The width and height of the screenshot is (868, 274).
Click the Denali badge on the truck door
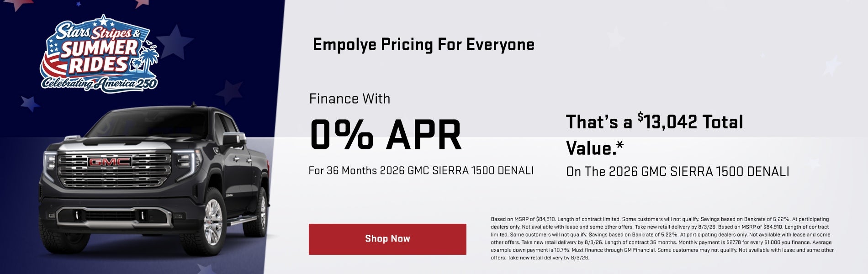click(230, 195)
